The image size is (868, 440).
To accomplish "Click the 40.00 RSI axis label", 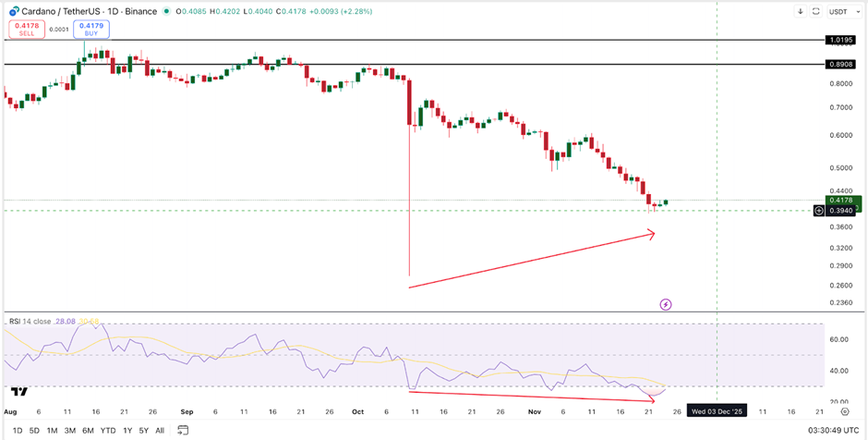I will 838,371.
